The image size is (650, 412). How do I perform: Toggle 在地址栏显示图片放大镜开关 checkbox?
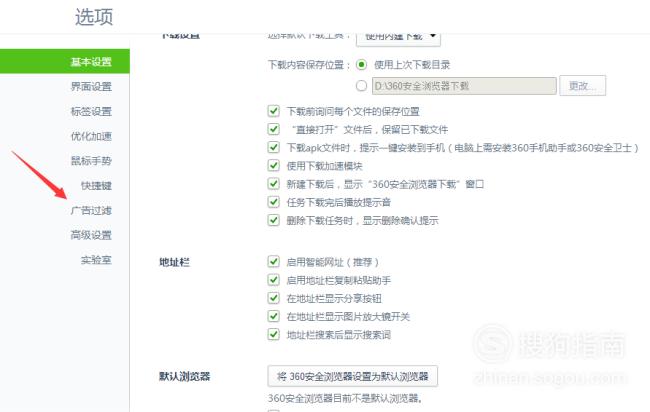pyautogui.click(x=274, y=317)
